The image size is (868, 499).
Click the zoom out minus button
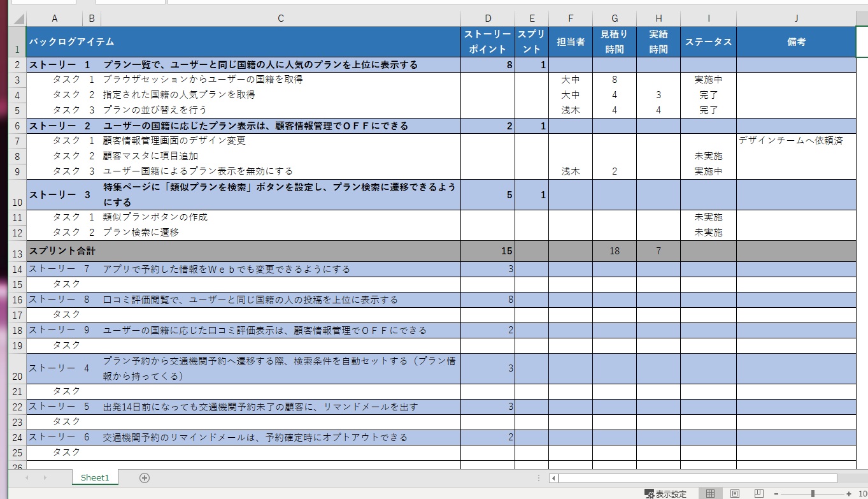pos(776,494)
